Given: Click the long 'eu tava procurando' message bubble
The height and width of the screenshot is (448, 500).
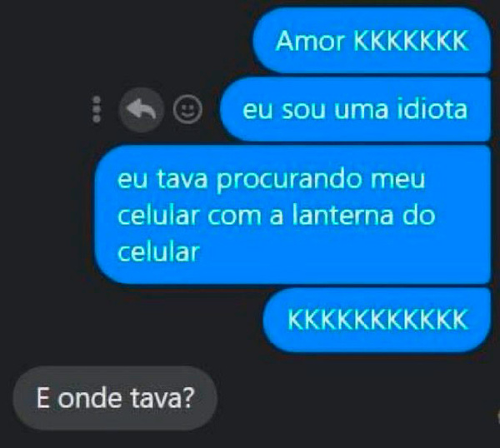Looking at the screenshot, I should click(292, 215).
